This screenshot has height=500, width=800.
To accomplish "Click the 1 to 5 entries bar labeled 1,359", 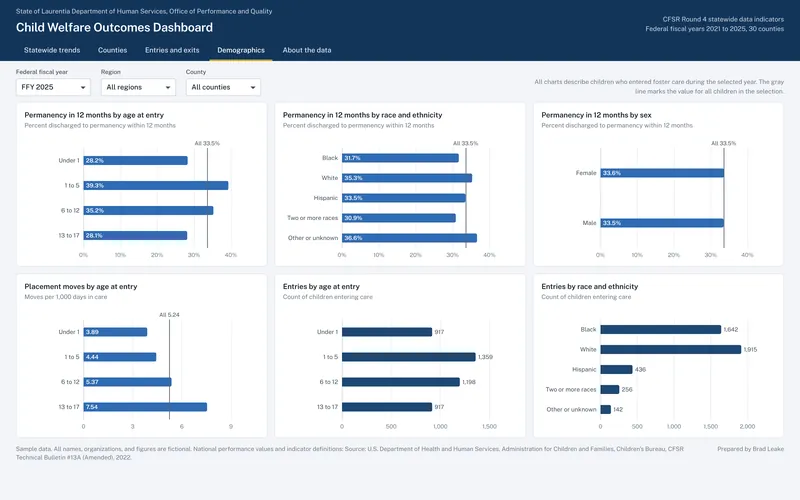I will [408, 357].
